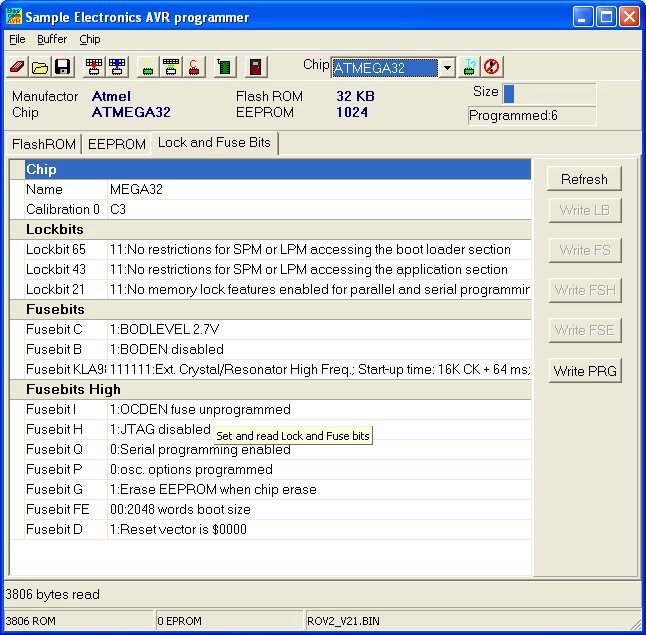Select Fusebit D reset vector value
Image resolution: width=646 pixels, height=635 pixels.
tap(319, 529)
